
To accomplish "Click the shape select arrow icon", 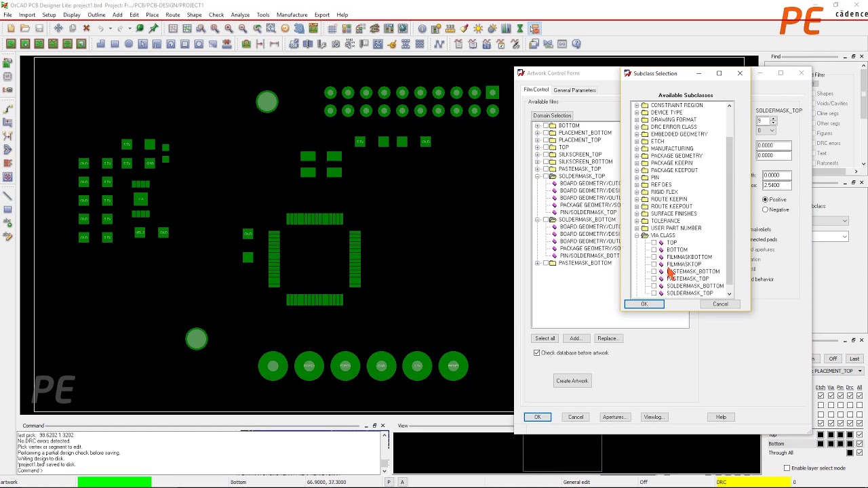I will (142, 44).
